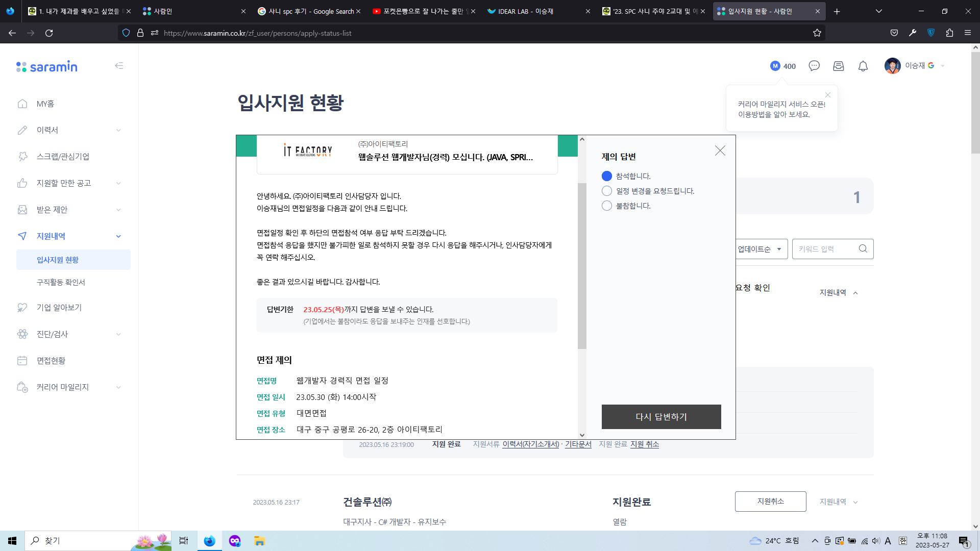980x551 pixels.
Task: Bookmark this page with the star icon
Action: 817,33
